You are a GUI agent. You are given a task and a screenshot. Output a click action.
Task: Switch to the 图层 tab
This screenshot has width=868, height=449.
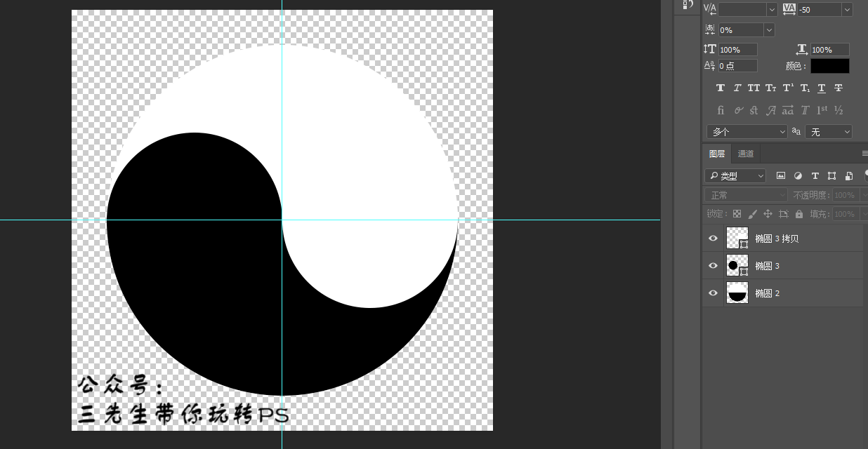(x=717, y=154)
